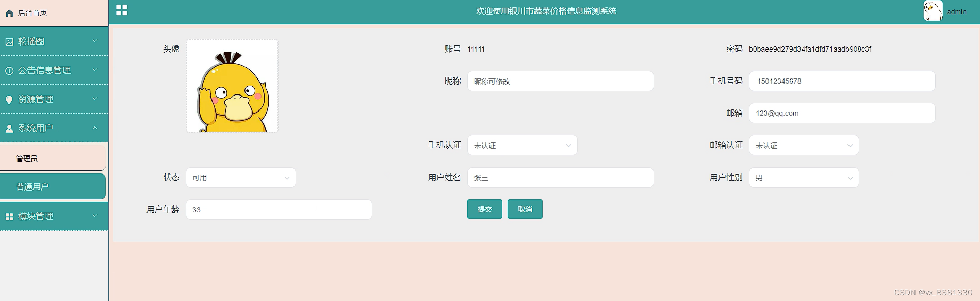The height and width of the screenshot is (301, 980).
Task: Click the 手机号码 input field
Action: pos(842,81)
